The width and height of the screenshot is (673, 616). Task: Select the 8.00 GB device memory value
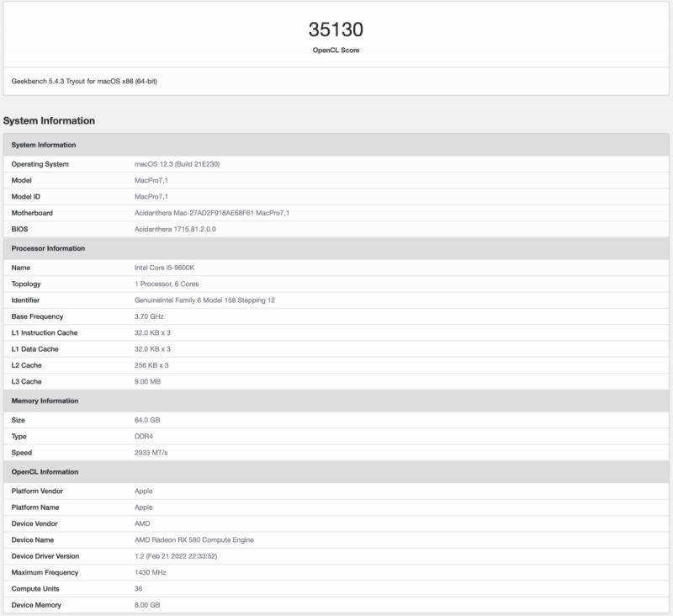tap(147, 605)
